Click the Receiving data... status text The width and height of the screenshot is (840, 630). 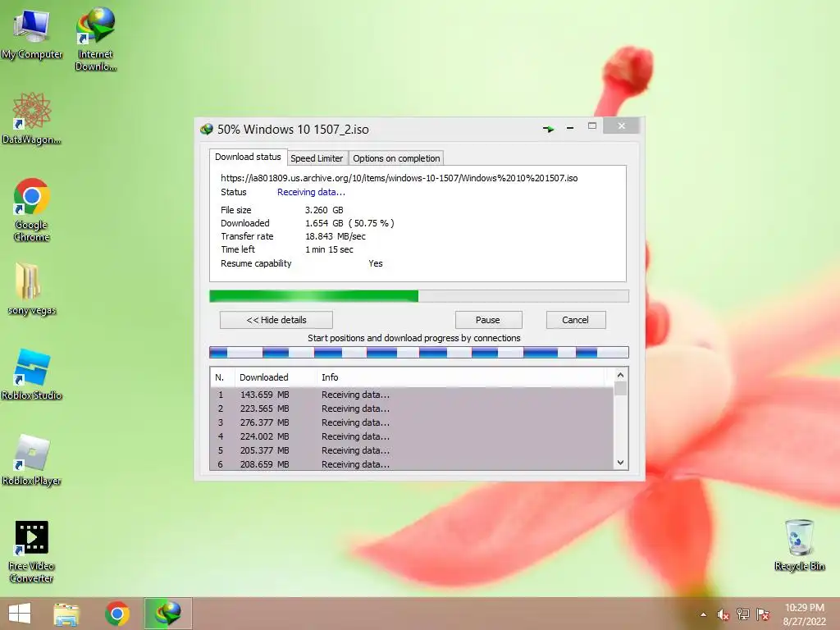coord(311,192)
